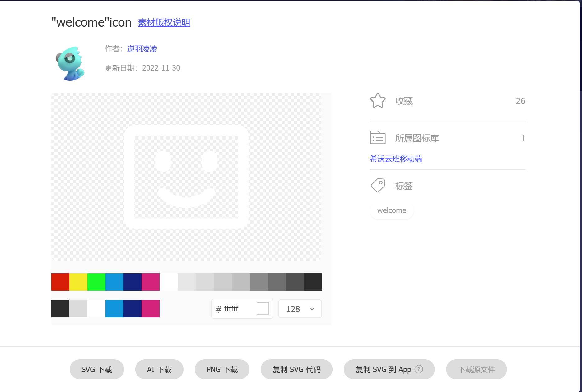Click the white color preview box
582x392 pixels.
263,309
